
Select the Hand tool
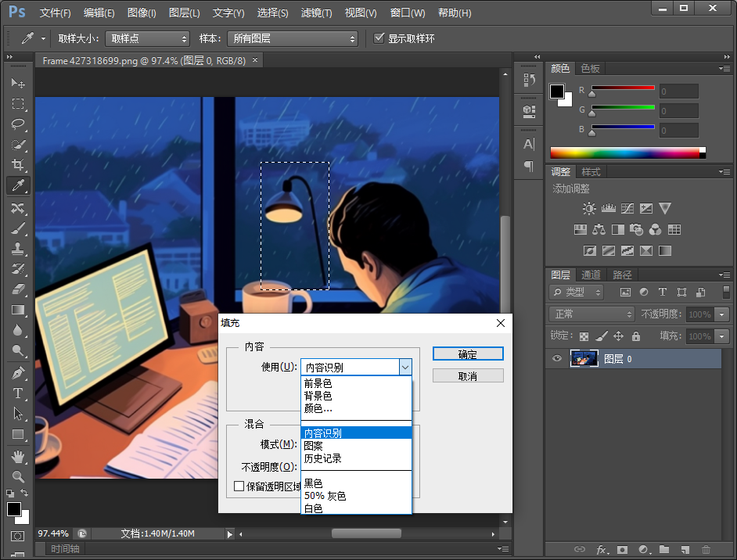[17, 456]
